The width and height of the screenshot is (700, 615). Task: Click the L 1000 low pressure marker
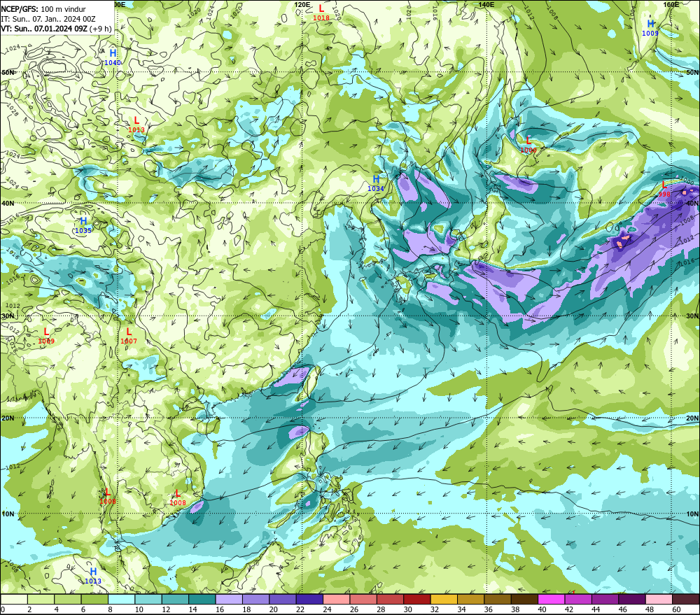click(528, 145)
